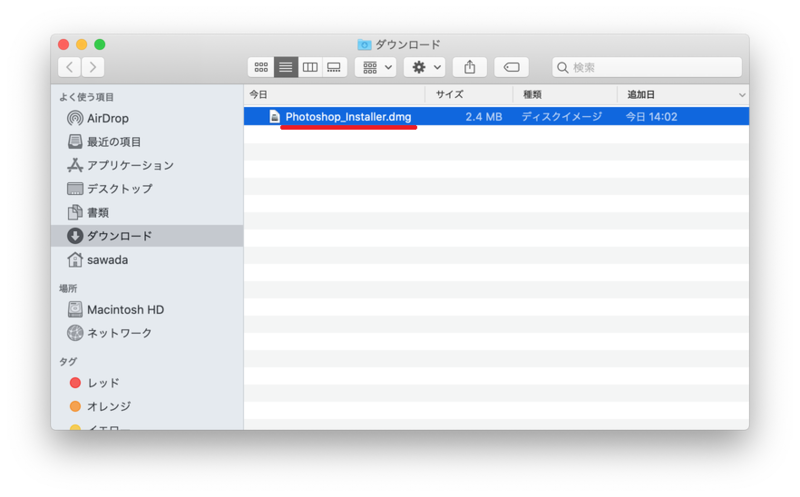Click the Edit Tags button

click(511, 67)
